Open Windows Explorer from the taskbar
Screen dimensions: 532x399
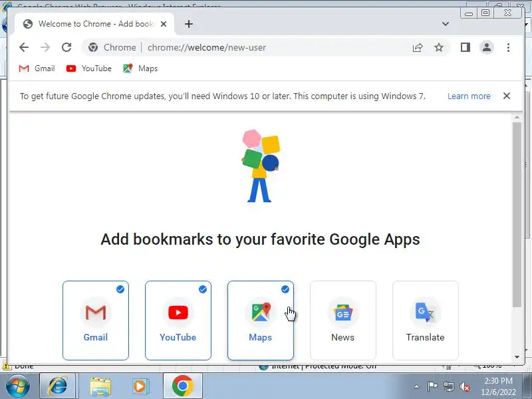pyautogui.click(x=100, y=386)
